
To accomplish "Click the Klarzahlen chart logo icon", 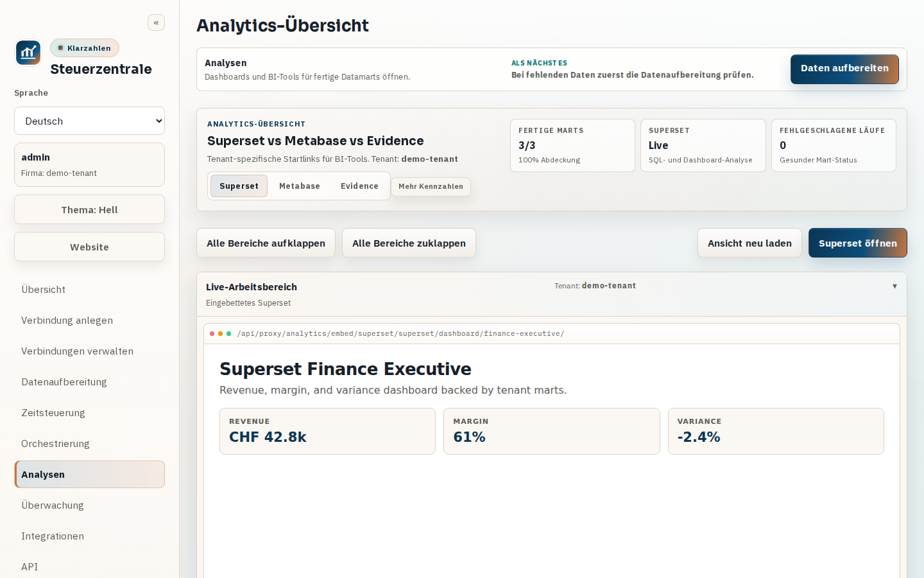I will 28,53.
